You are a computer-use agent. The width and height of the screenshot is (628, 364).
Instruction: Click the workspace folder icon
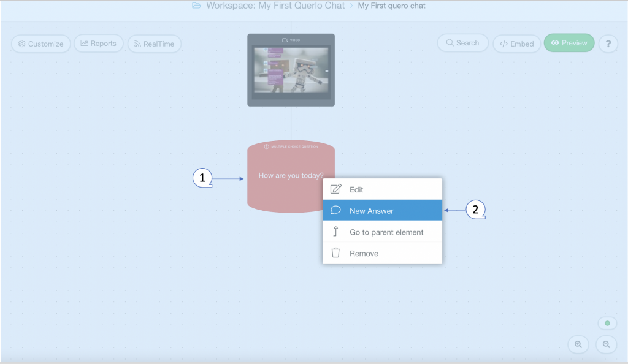(x=196, y=6)
